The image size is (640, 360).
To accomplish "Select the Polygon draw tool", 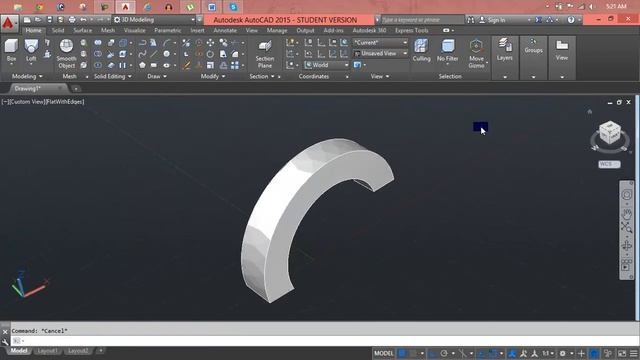I will click(142, 65).
